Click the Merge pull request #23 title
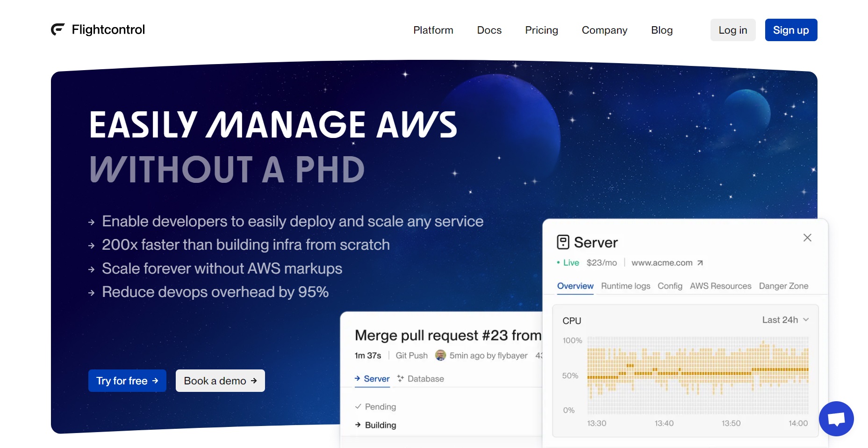The image size is (868, 448). click(448, 335)
